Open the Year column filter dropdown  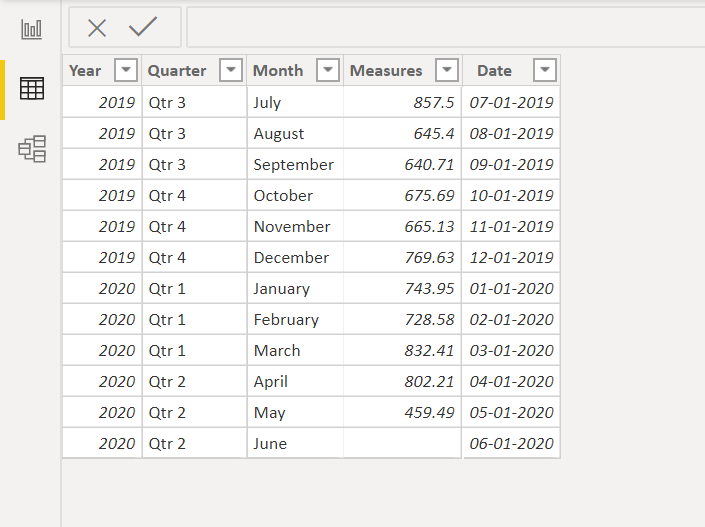point(126,70)
